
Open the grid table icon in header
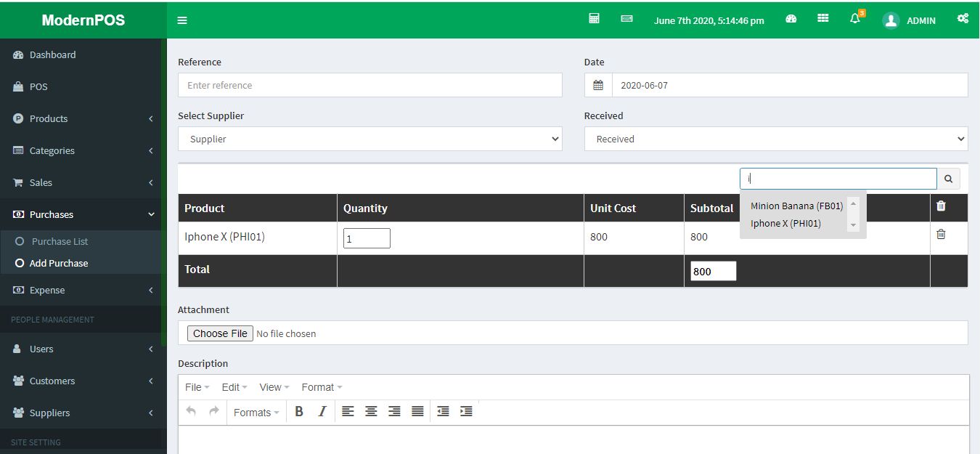pyautogui.click(x=823, y=19)
